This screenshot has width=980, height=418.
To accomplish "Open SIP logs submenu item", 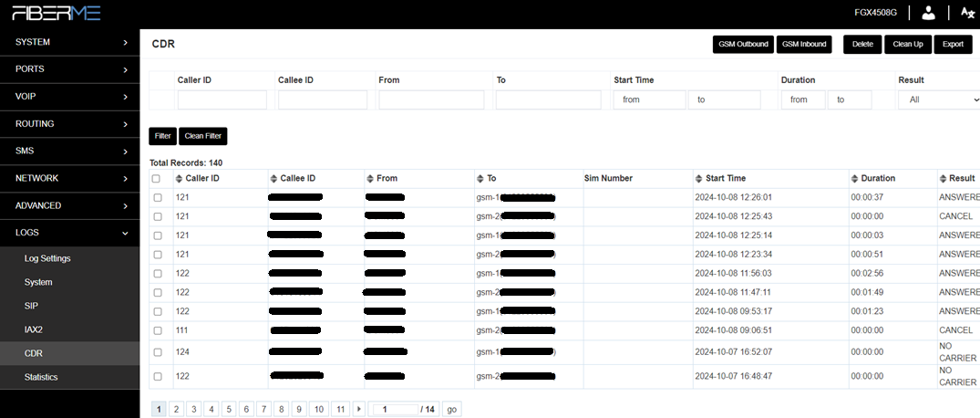I will (69, 306).
